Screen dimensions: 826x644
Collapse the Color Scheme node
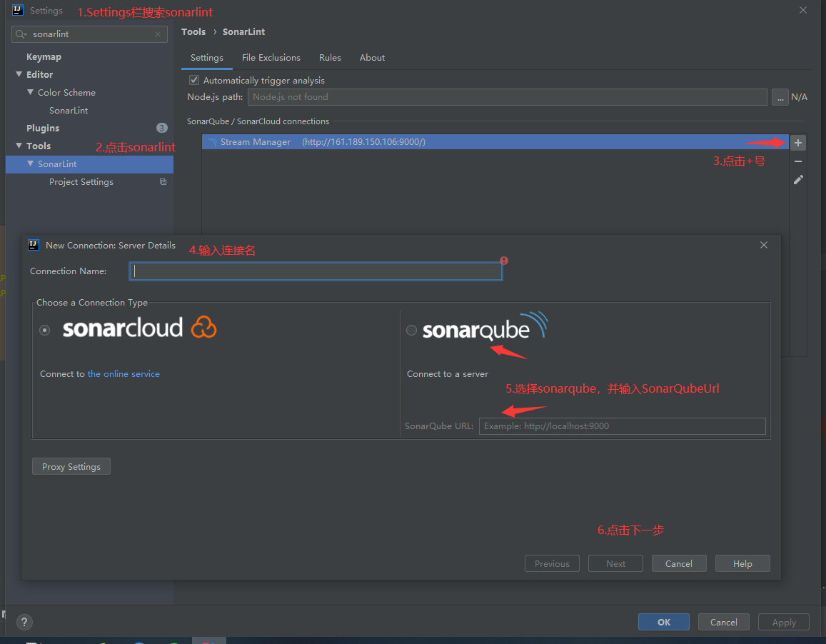[x=30, y=92]
